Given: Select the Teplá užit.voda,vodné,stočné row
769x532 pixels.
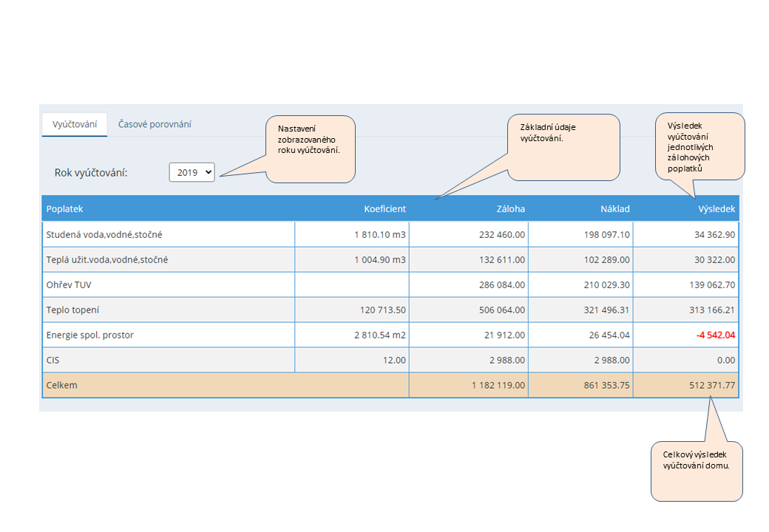Looking at the screenshot, I should click(112, 260).
